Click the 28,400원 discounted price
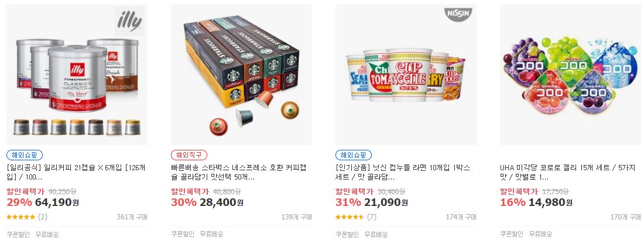 (x=221, y=202)
